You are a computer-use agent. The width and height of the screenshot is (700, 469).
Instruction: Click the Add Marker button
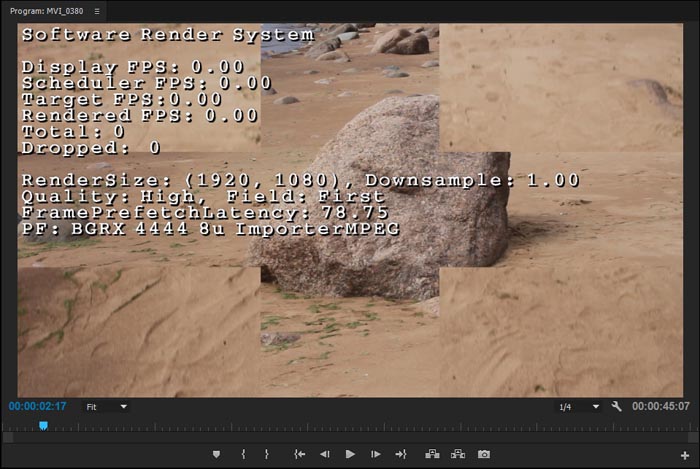point(216,454)
